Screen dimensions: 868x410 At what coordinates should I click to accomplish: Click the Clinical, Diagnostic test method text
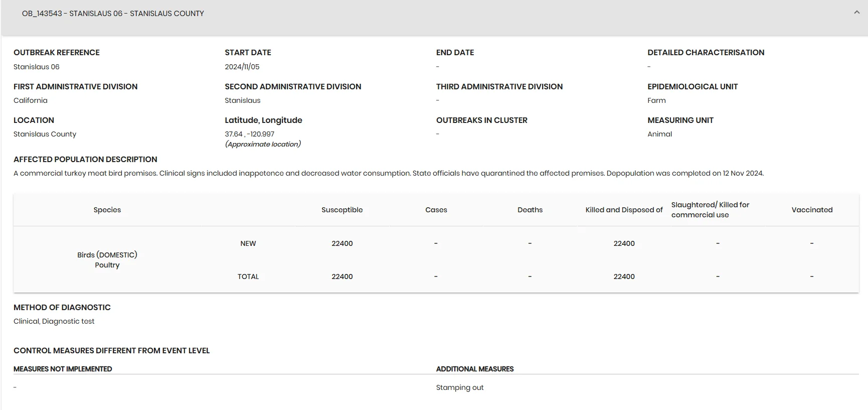[54, 321]
